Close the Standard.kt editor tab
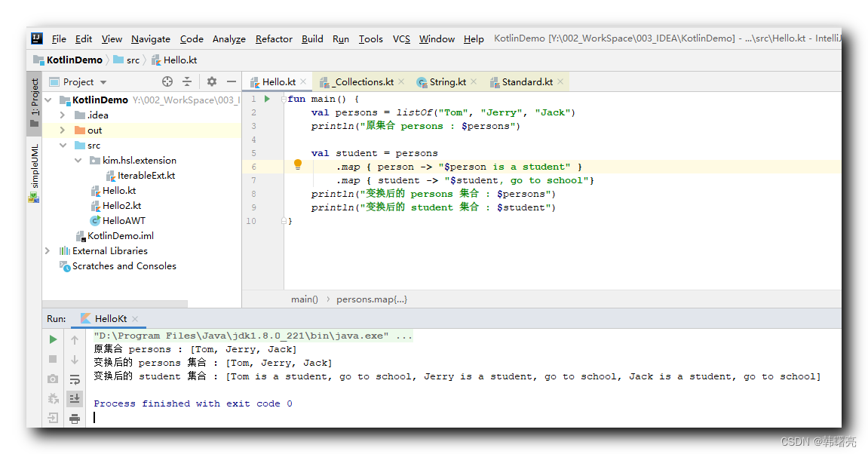Image resolution: width=868 pixels, height=454 pixels. [561, 82]
